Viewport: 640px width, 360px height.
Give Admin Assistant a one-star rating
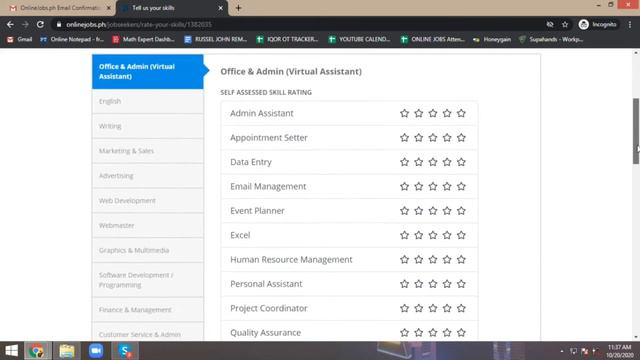point(404,113)
